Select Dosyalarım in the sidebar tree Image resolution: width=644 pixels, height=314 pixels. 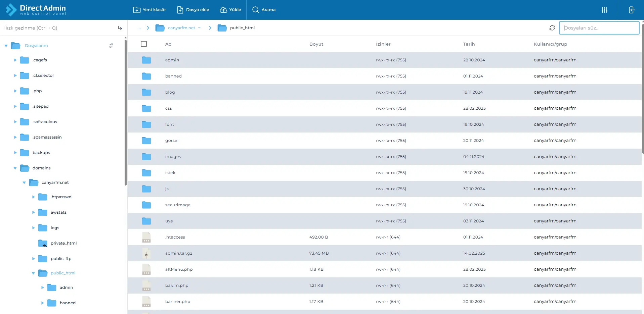pyautogui.click(x=36, y=46)
